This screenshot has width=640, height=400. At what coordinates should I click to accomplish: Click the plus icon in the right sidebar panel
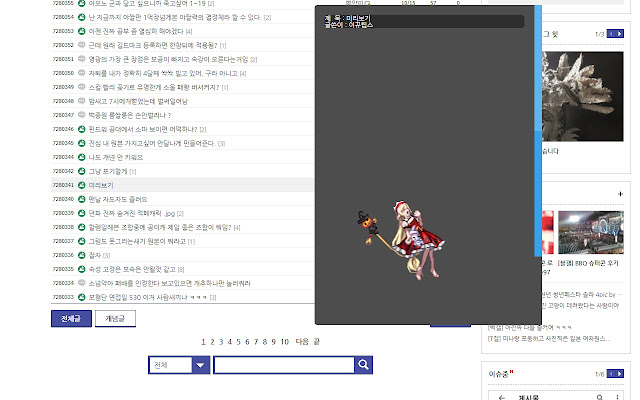click(x=620, y=194)
